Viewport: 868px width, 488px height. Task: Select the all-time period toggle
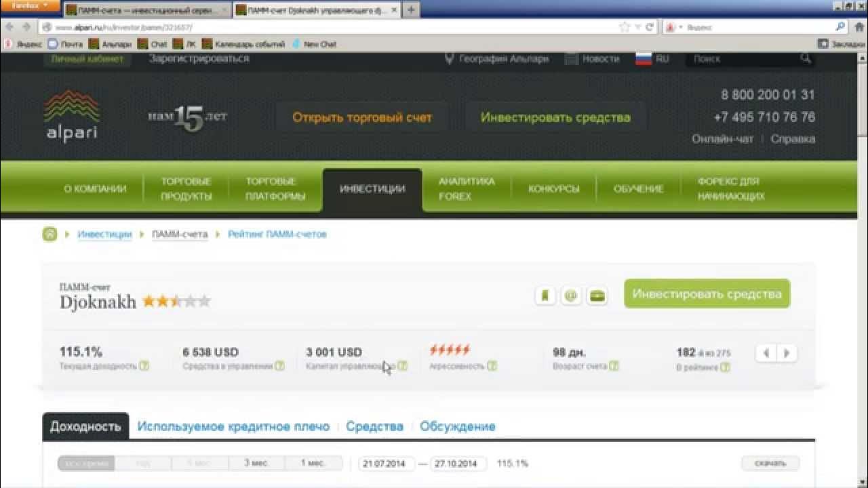tap(86, 464)
